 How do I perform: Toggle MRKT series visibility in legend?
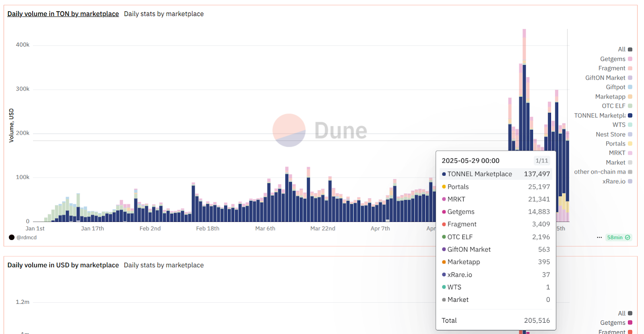tap(617, 153)
